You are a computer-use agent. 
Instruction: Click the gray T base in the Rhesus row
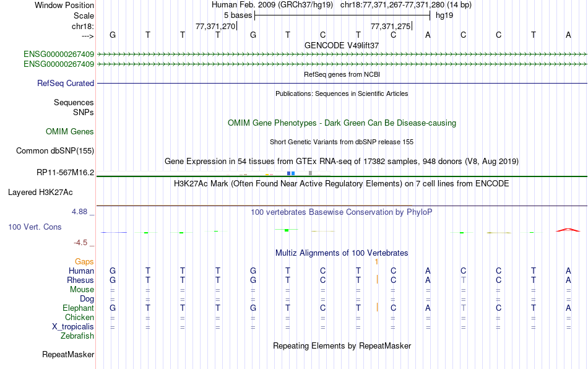(464, 280)
